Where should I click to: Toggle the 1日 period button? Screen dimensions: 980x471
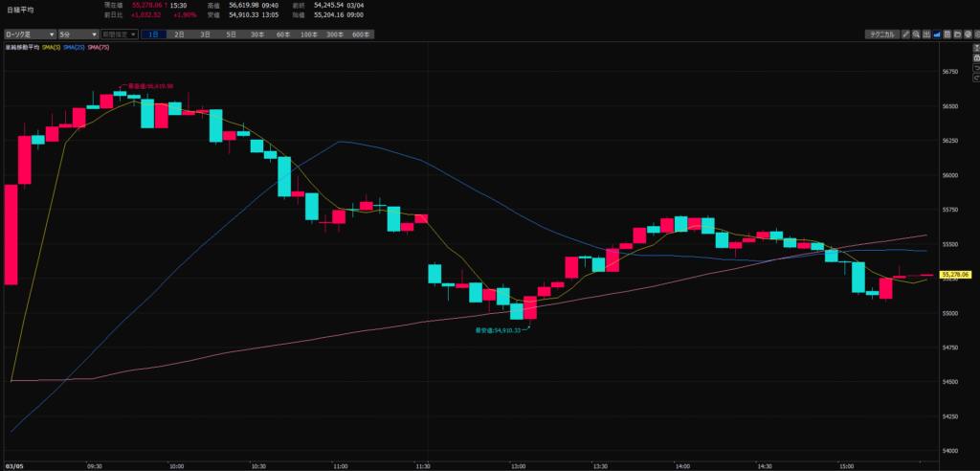[x=153, y=34]
